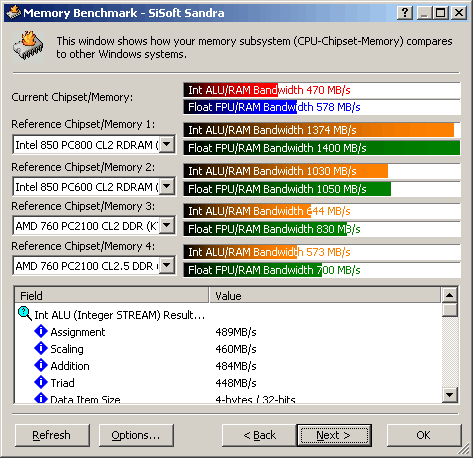
Task: Expand Reference Chipset/Memory 4 dropdown arrow
Action: pos(167,266)
